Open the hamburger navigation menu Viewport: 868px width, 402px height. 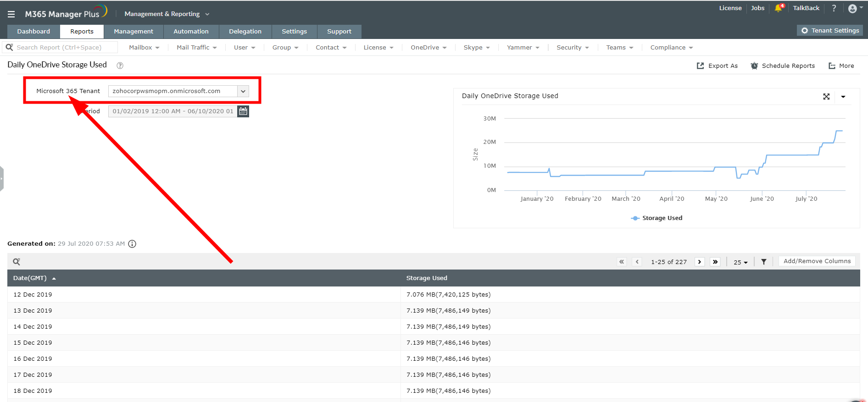11,14
